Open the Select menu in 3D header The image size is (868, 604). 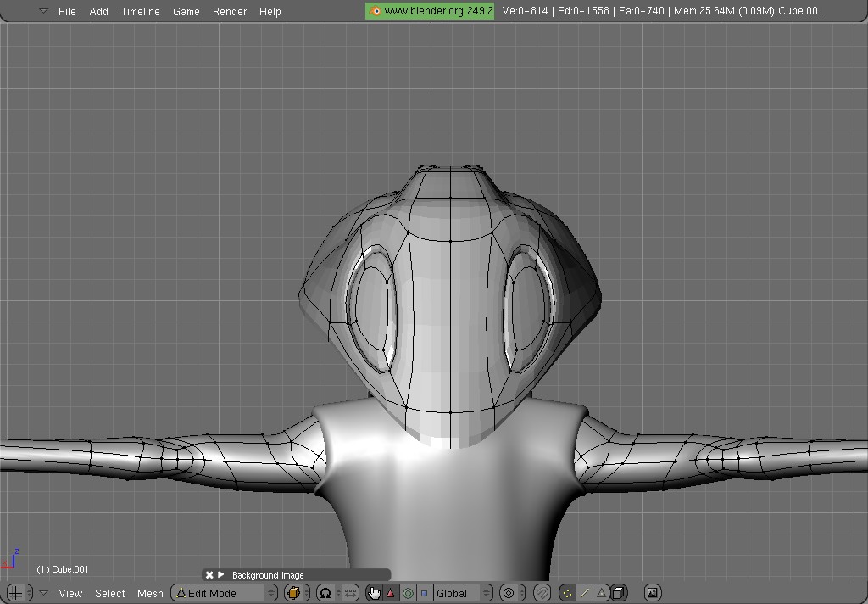point(109,593)
